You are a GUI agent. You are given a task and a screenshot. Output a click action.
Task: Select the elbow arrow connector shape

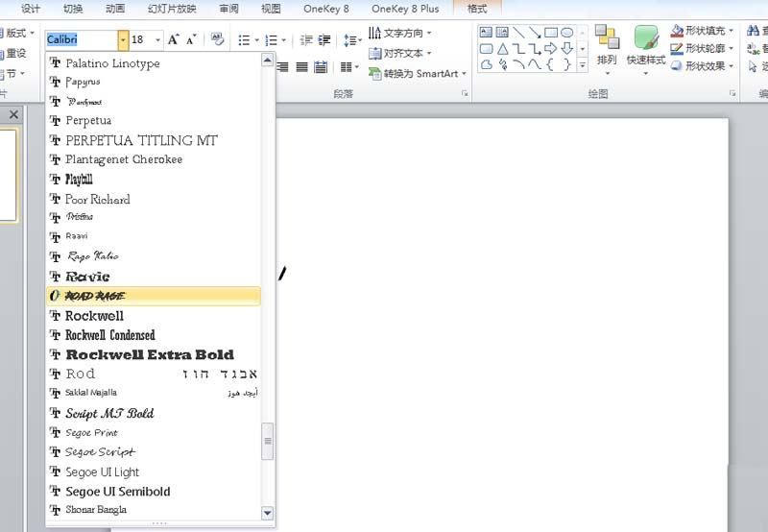click(535, 49)
